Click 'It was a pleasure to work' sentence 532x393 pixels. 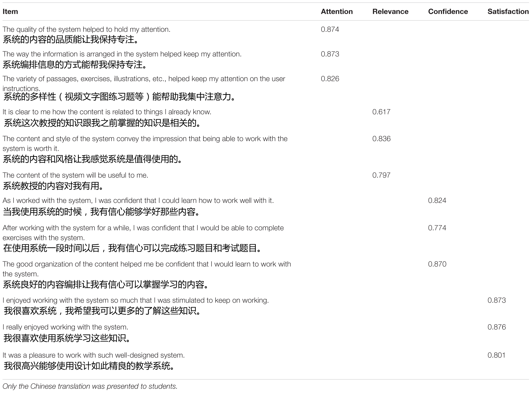(x=94, y=355)
